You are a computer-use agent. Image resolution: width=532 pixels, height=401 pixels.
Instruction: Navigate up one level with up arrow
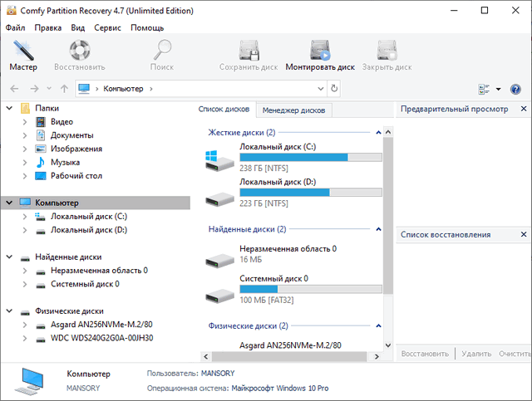[64, 89]
